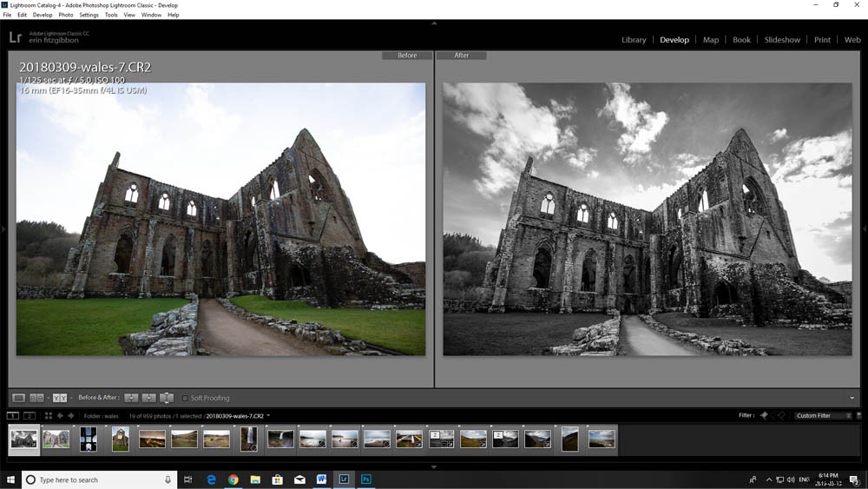Screen dimensions: 868x489
Task: Launch Google Chrome from taskbar
Action: coord(233,479)
